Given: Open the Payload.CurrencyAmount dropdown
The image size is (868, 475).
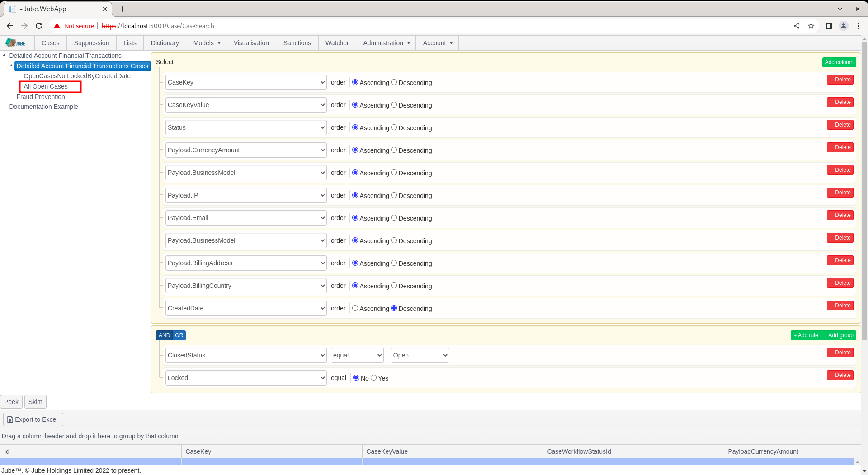Looking at the screenshot, I should coord(246,150).
